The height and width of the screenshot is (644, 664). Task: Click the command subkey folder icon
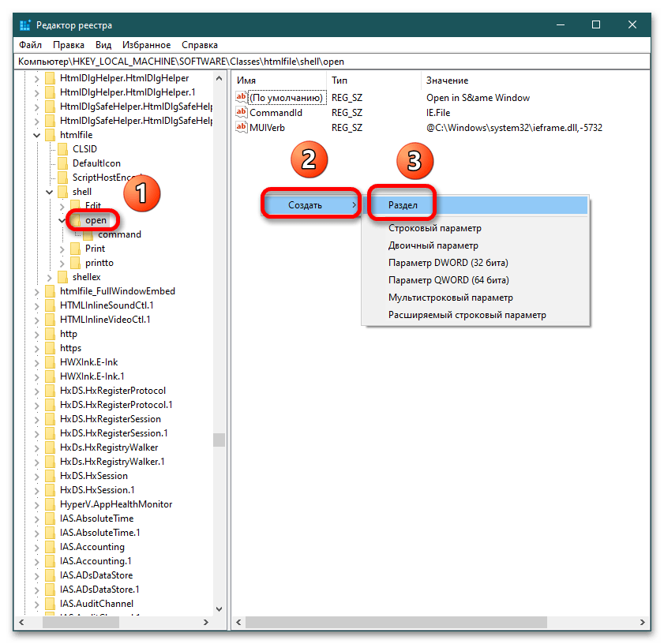pyautogui.click(x=88, y=234)
